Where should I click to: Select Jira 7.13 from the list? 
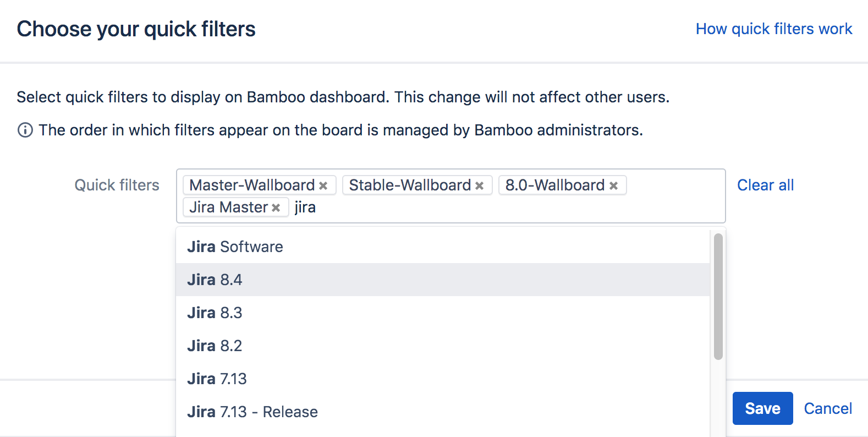(x=217, y=379)
